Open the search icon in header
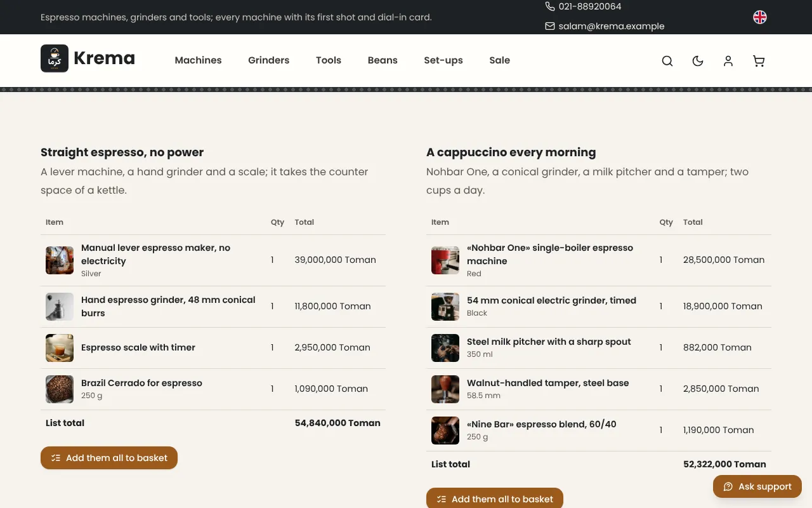 pyautogui.click(x=667, y=61)
